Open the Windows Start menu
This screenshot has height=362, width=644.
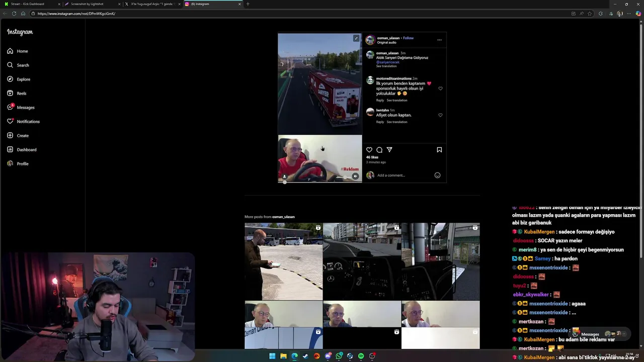(272, 356)
